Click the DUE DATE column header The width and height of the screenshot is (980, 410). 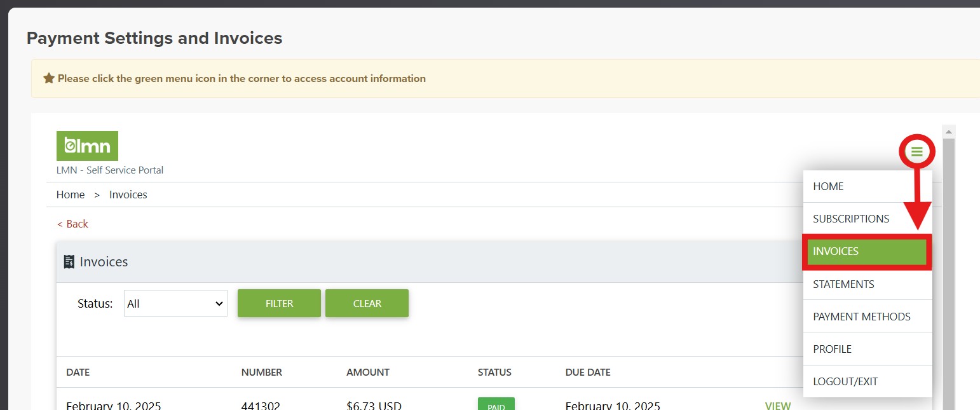(588, 372)
